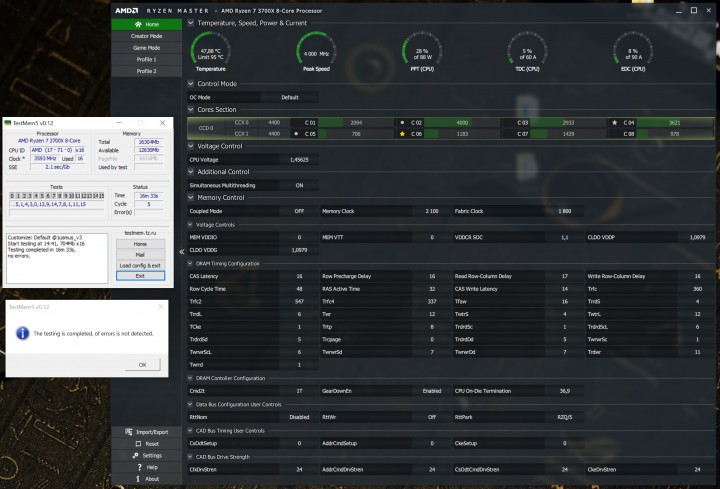Collapse DRAM Timing Configuration subsection
The width and height of the screenshot is (720, 489).
190,264
